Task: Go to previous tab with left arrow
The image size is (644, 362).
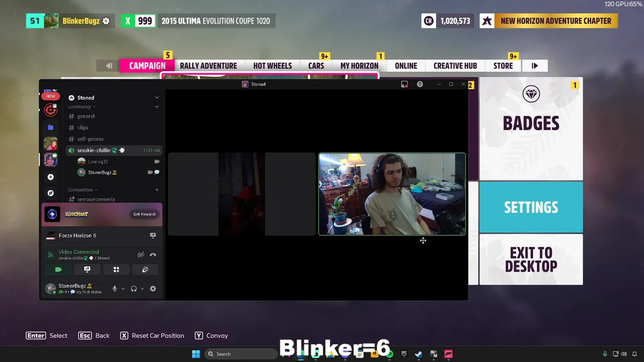Action: [109, 66]
